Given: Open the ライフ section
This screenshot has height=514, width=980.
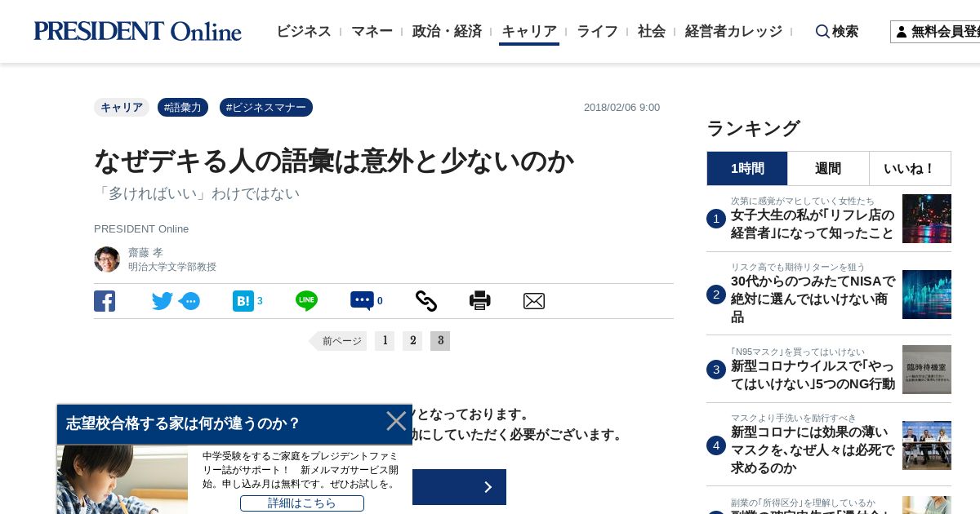Looking at the screenshot, I should pos(597,31).
